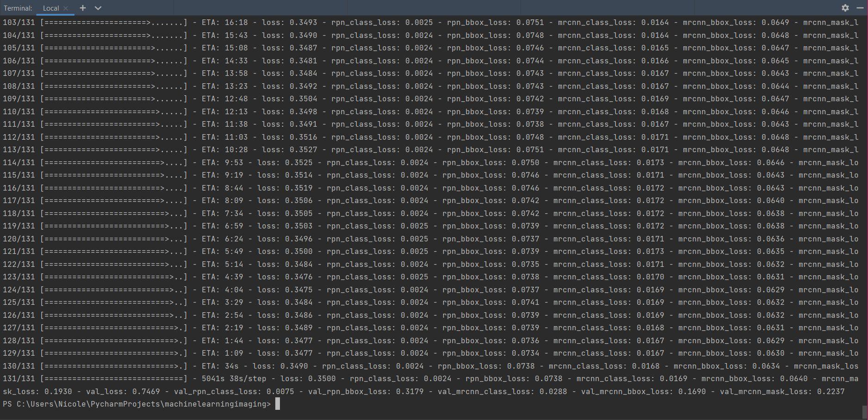Click the '129/131' step counter

[x=19, y=353]
